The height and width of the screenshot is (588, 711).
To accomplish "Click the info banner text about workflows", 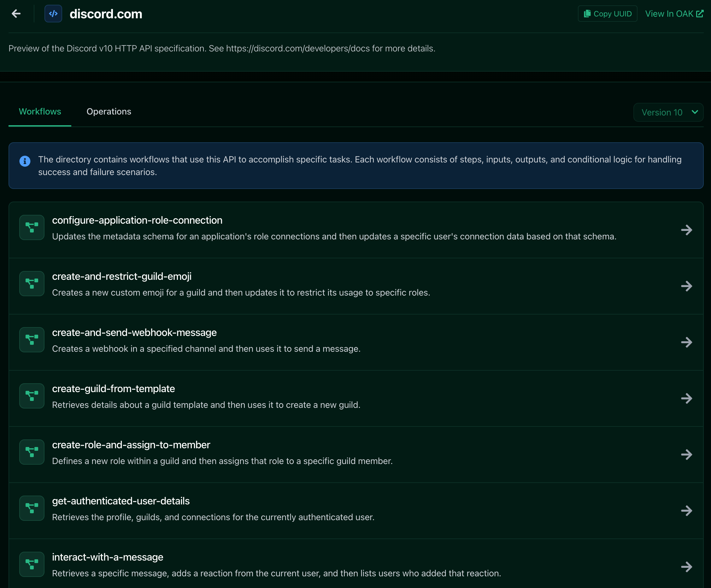I will (x=360, y=166).
